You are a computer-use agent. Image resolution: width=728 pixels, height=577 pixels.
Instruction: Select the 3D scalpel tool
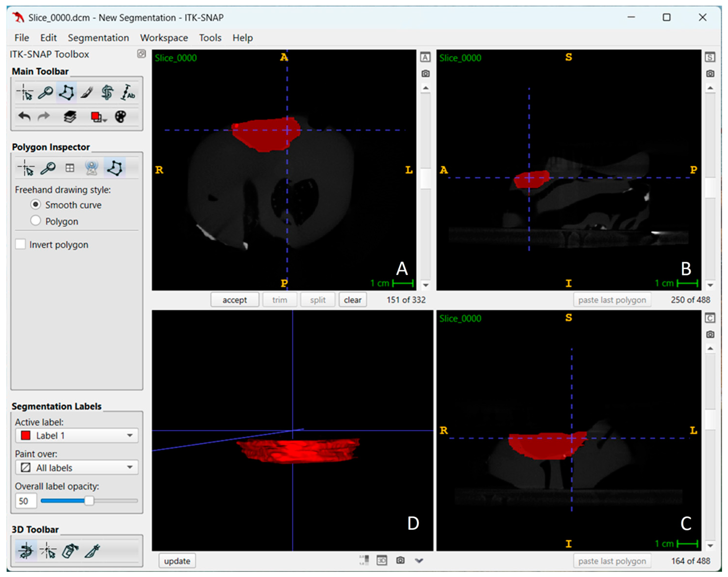(92, 551)
